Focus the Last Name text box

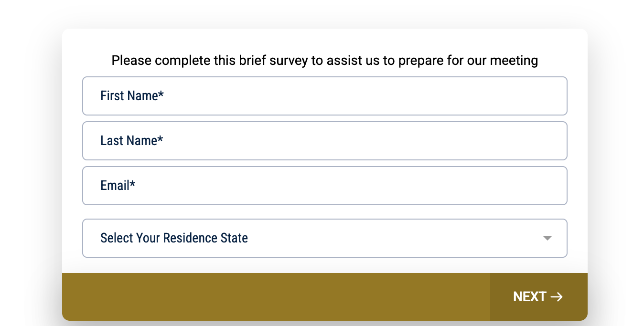coord(325,141)
